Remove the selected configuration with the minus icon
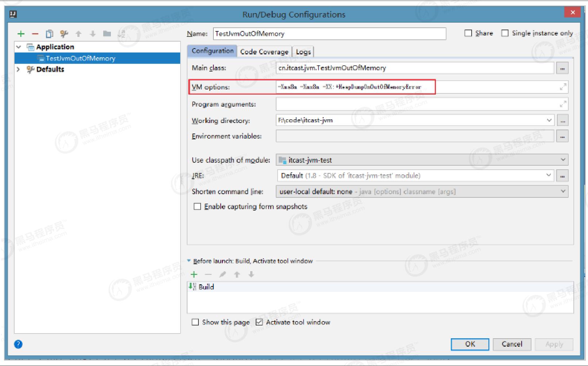 pos(35,34)
